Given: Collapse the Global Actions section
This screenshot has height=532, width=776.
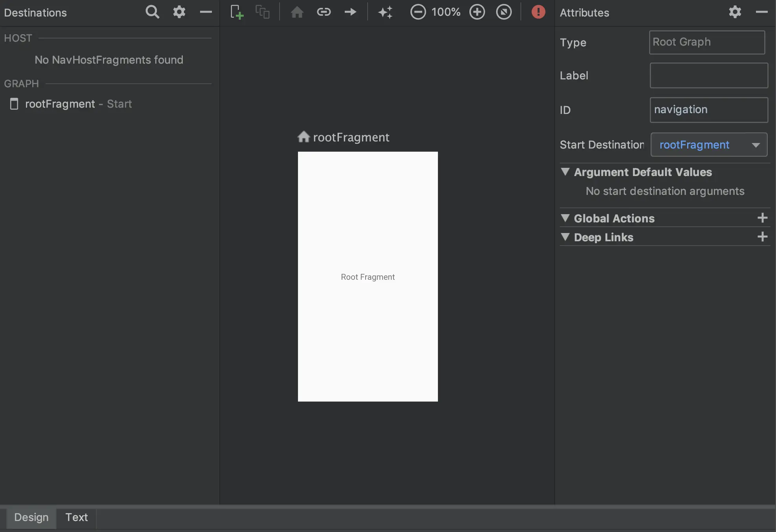Looking at the screenshot, I should point(565,218).
